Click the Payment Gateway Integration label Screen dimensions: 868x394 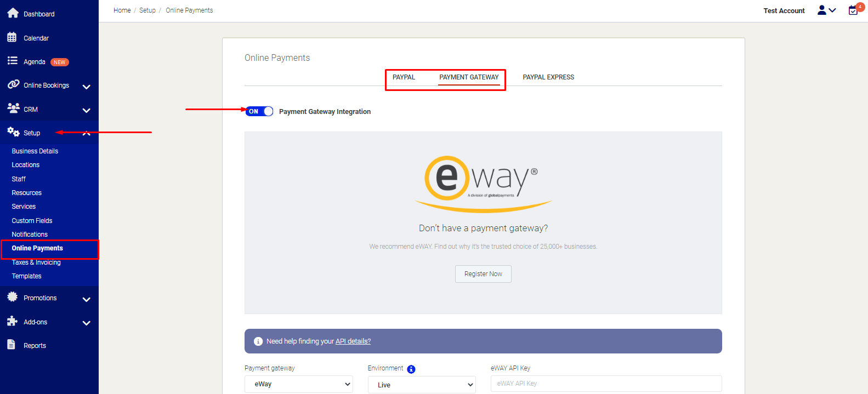pyautogui.click(x=325, y=112)
